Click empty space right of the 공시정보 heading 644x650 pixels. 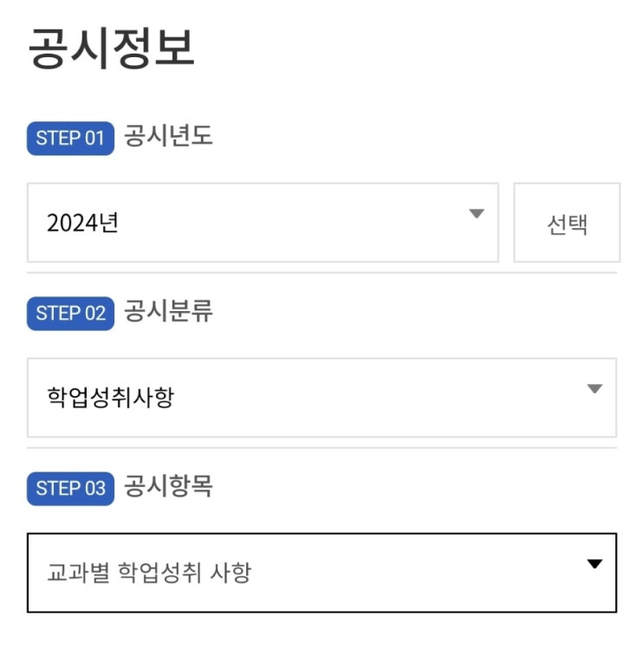(x=416, y=49)
